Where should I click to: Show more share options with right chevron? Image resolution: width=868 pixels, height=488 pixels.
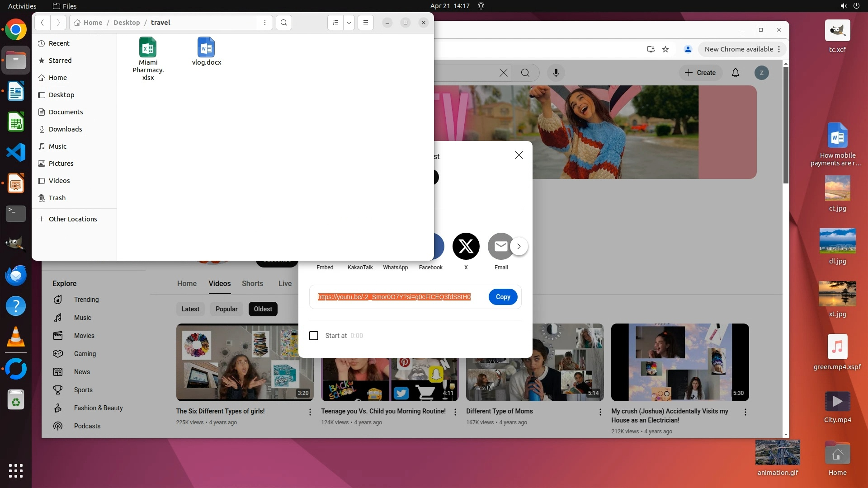pyautogui.click(x=519, y=246)
